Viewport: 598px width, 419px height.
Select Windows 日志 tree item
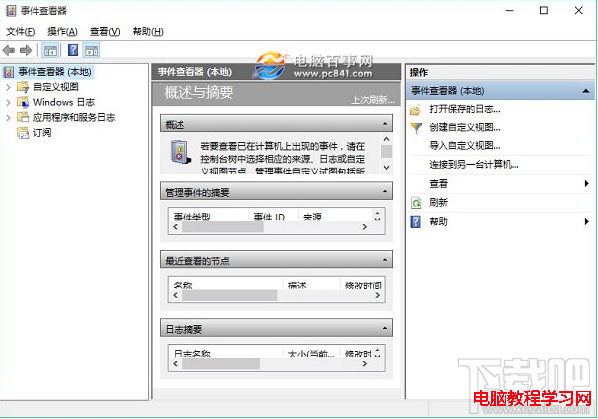(x=64, y=102)
